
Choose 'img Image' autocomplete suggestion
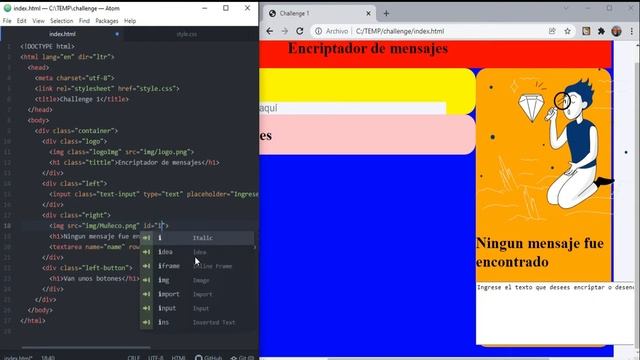pyautogui.click(x=198, y=280)
